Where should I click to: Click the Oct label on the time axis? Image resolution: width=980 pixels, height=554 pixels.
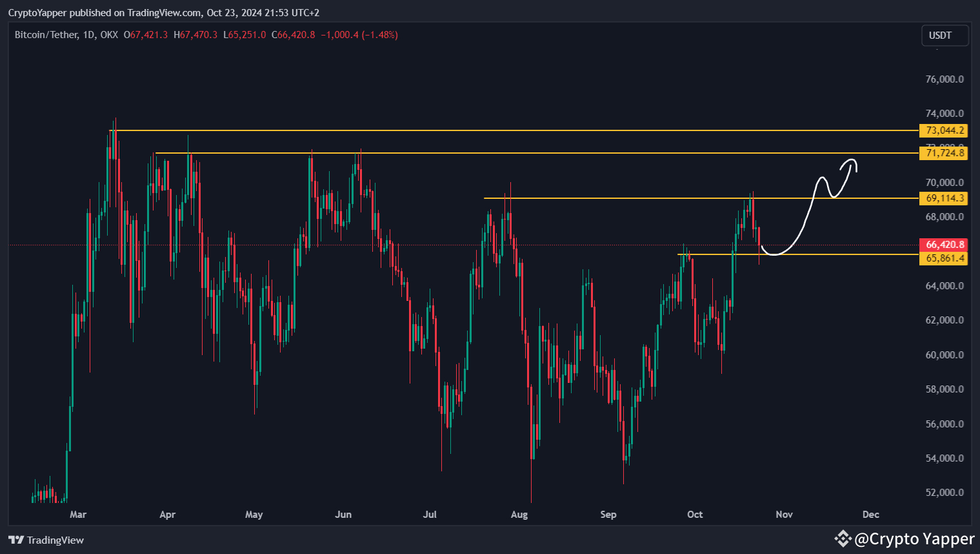point(695,515)
